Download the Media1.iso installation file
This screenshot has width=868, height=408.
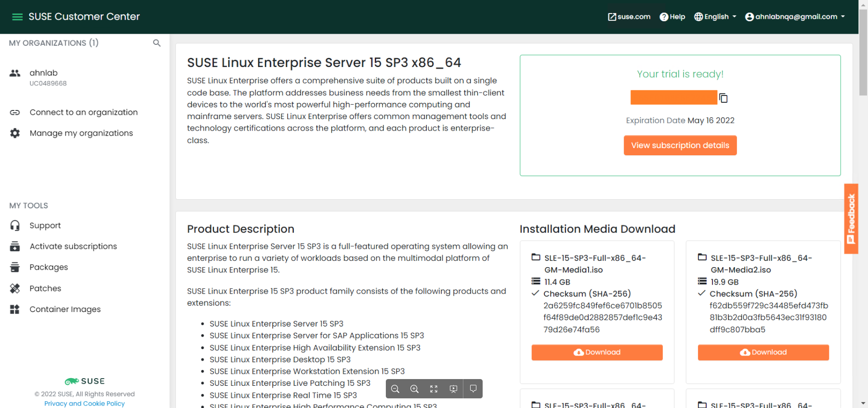click(597, 353)
